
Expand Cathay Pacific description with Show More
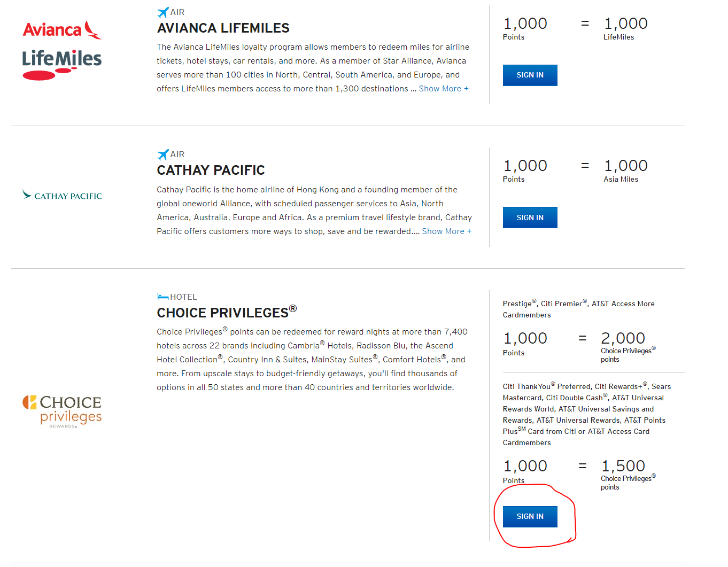(x=447, y=231)
